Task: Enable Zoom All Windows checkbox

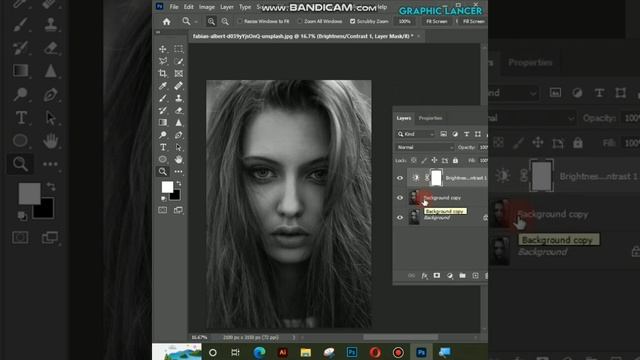Action: coord(300,21)
